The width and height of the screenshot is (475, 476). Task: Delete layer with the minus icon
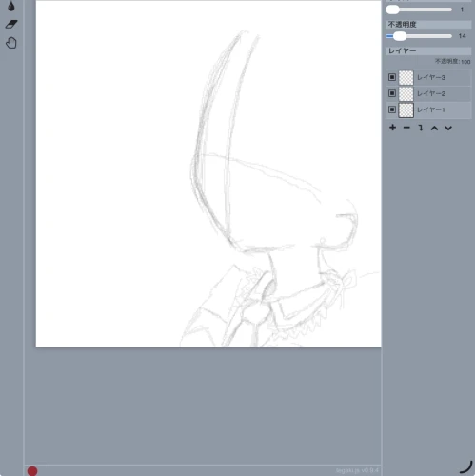[406, 128]
